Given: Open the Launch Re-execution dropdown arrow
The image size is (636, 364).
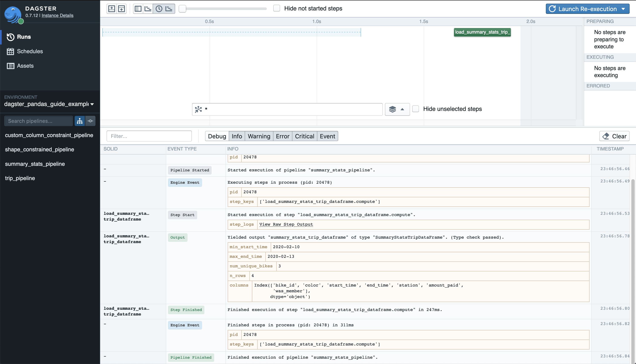Looking at the screenshot, I should (623, 9).
